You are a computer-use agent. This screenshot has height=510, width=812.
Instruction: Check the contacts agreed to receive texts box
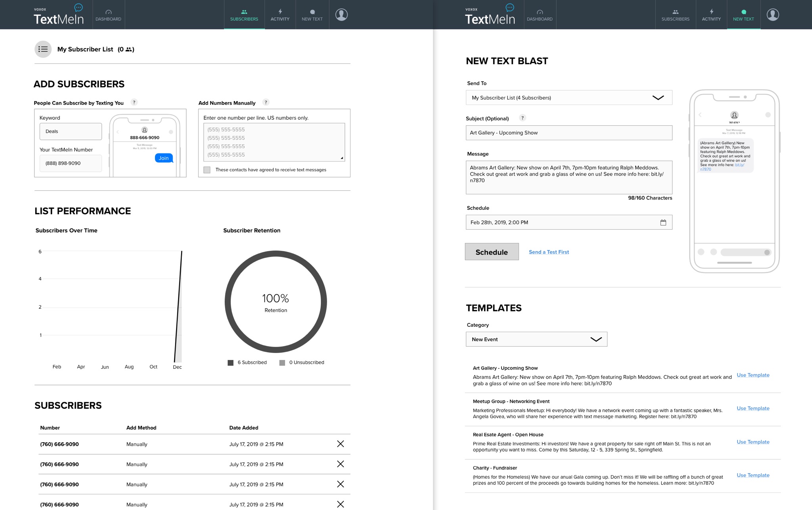pos(207,170)
